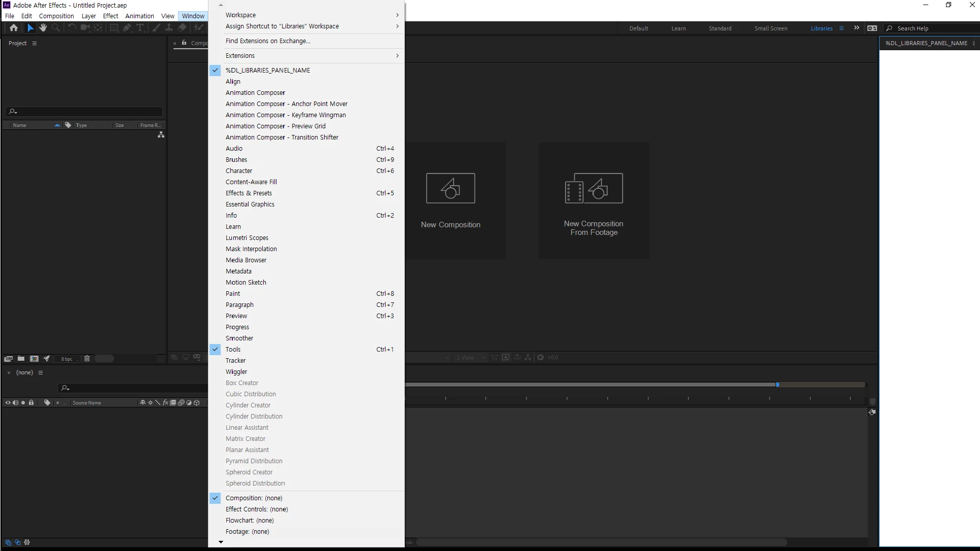Switch to the Standard workspace
The image size is (980, 551).
point(720,28)
